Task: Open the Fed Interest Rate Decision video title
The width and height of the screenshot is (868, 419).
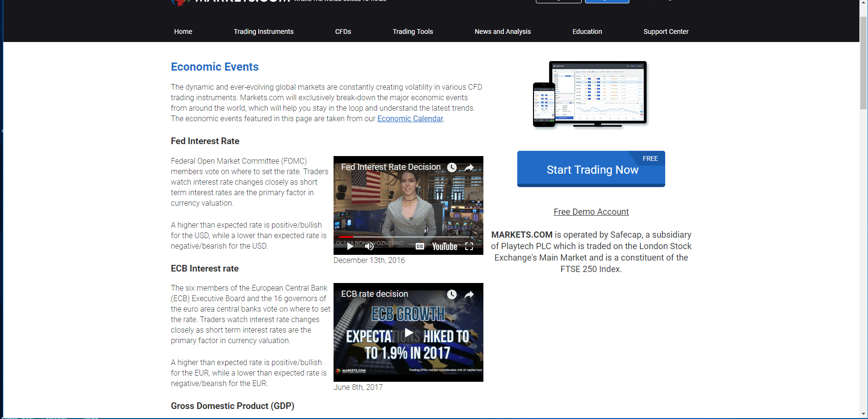Action: click(391, 167)
